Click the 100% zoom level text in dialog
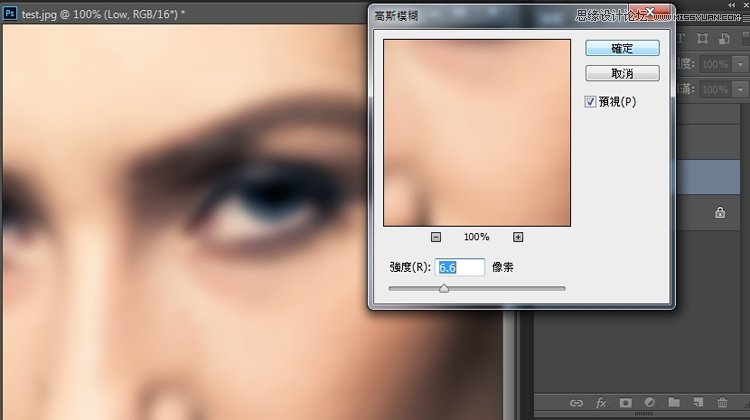 [476, 237]
